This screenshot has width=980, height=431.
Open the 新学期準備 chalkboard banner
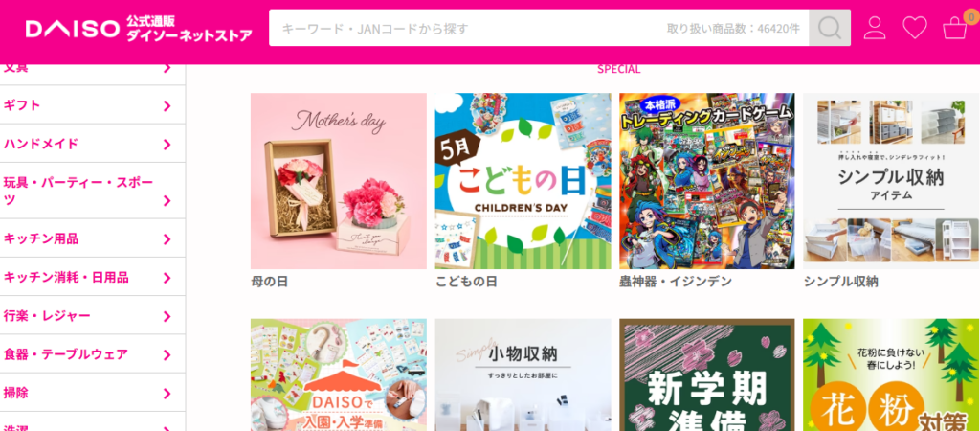point(707,374)
